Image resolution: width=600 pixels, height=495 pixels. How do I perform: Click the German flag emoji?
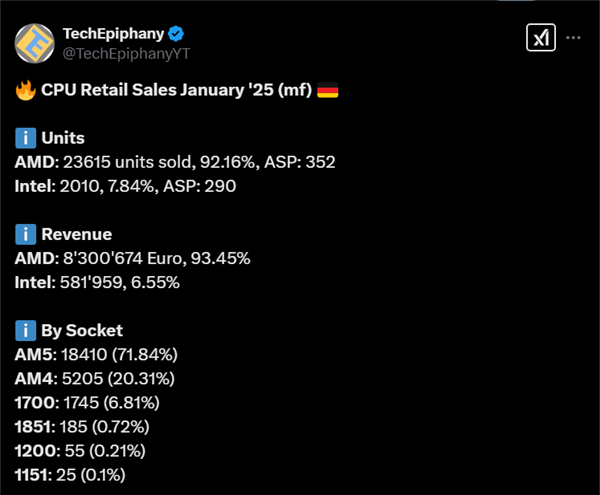click(x=326, y=91)
